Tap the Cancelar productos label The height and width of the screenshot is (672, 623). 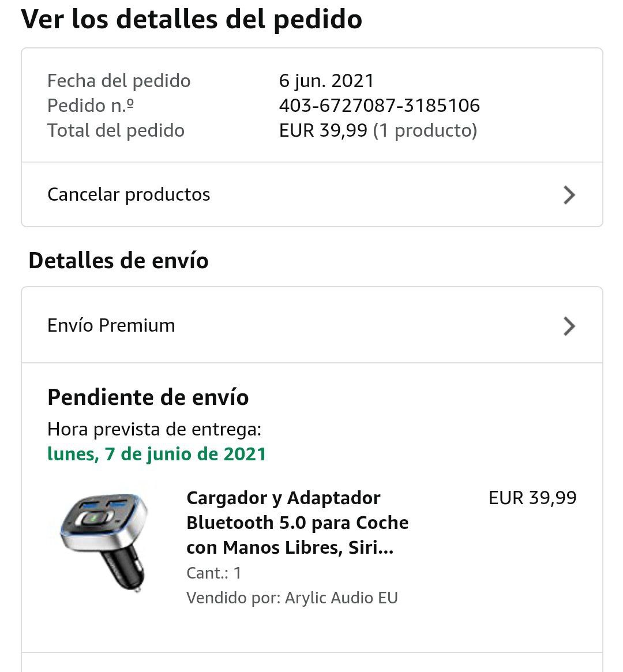[x=129, y=194]
